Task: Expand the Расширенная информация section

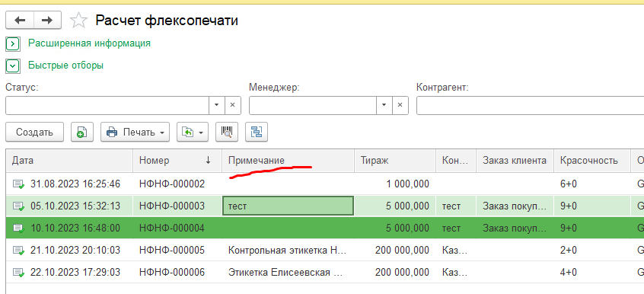Action: pyautogui.click(x=13, y=43)
